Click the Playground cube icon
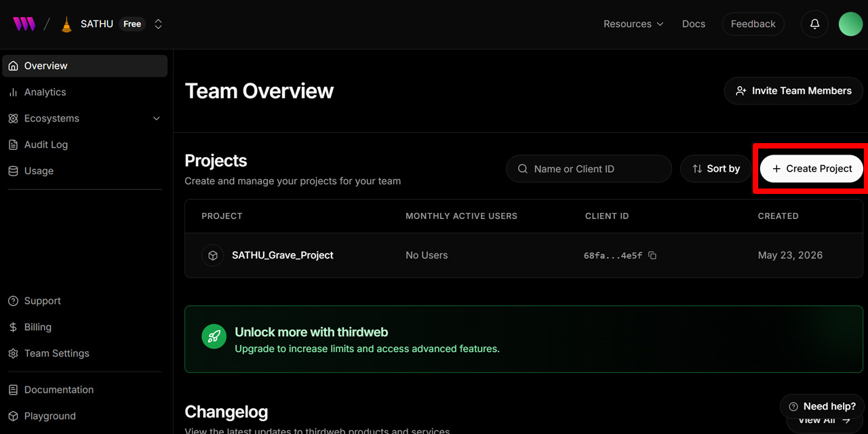Viewport: 868px width, 434px height. (x=13, y=416)
